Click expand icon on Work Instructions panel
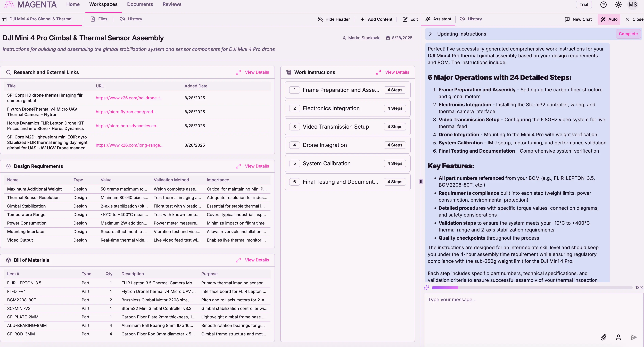The width and height of the screenshot is (644, 347). [x=378, y=72]
